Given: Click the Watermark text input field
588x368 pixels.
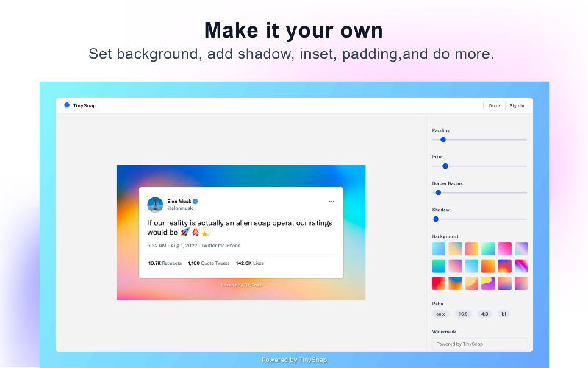Looking at the screenshot, I should click(x=479, y=344).
